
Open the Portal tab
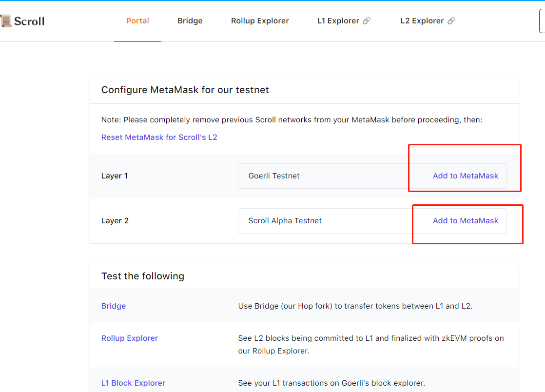pyautogui.click(x=137, y=21)
